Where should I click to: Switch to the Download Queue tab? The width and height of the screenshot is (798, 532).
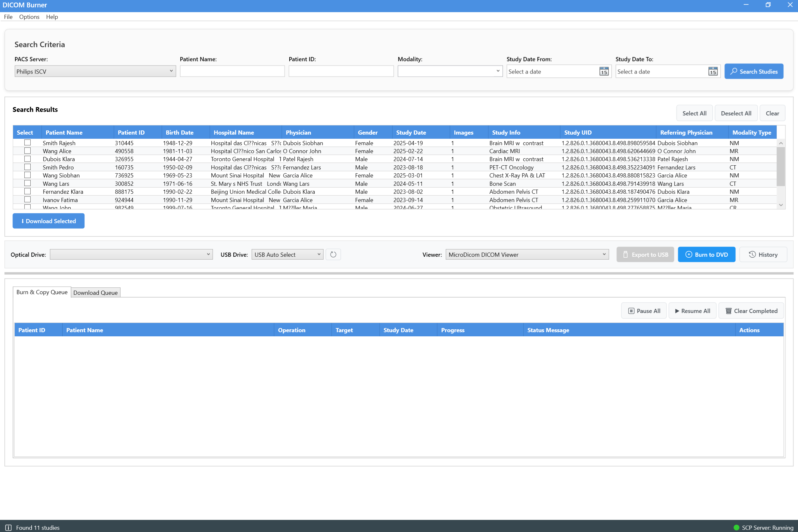tap(95, 293)
